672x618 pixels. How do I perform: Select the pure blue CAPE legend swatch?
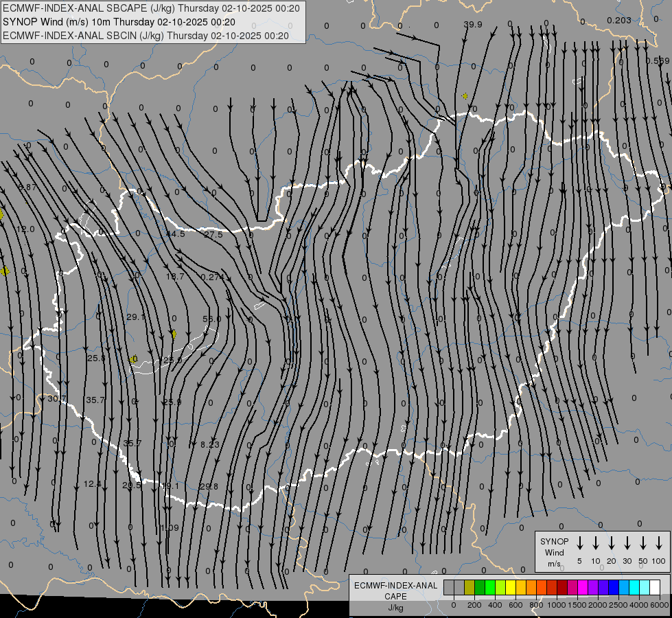pos(613,587)
